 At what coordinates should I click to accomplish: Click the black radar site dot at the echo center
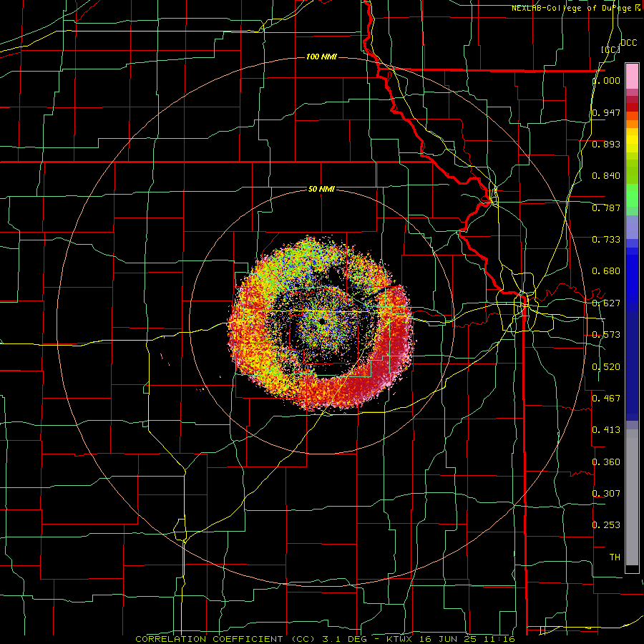coord(323,321)
